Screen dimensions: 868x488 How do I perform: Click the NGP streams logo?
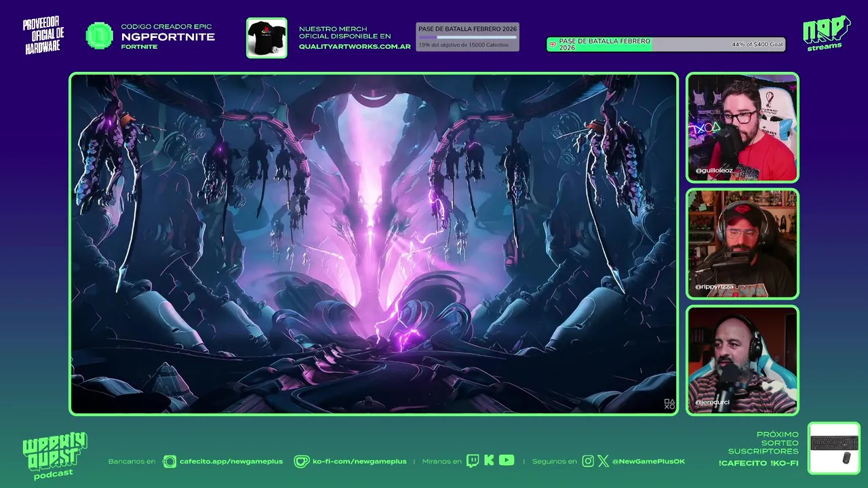click(x=826, y=33)
